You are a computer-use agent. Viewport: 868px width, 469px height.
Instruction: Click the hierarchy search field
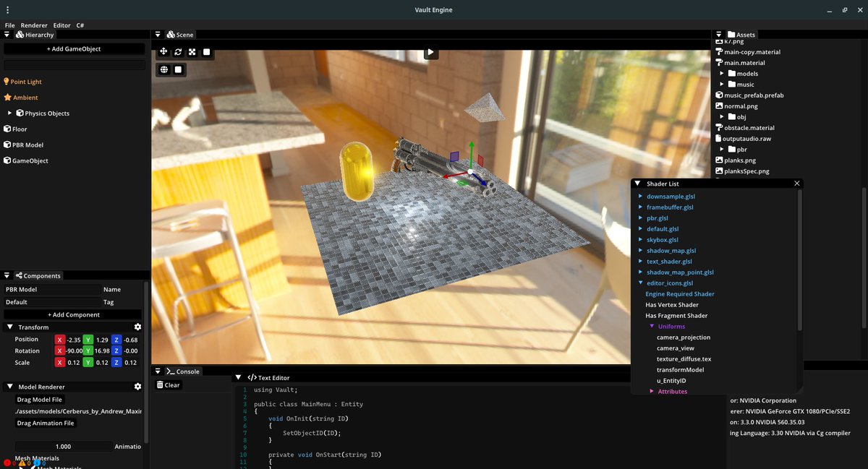click(74, 65)
